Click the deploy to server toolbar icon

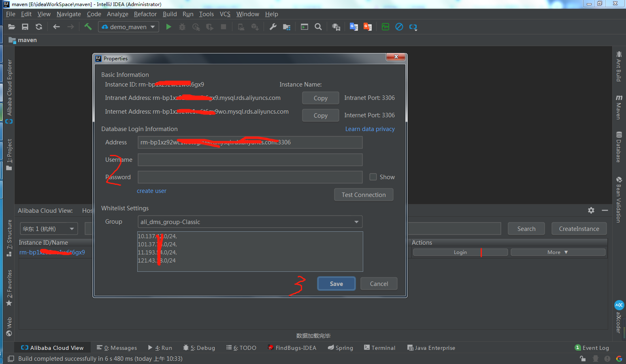pyautogui.click(x=336, y=27)
